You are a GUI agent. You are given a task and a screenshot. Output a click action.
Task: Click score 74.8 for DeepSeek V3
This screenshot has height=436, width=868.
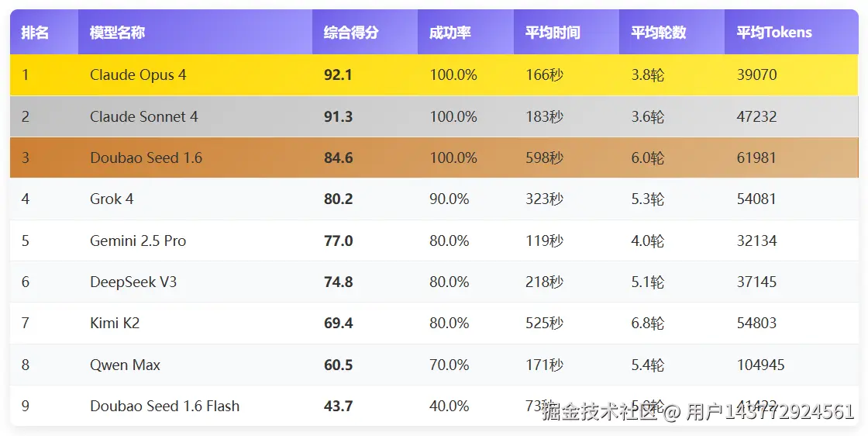pyautogui.click(x=338, y=282)
